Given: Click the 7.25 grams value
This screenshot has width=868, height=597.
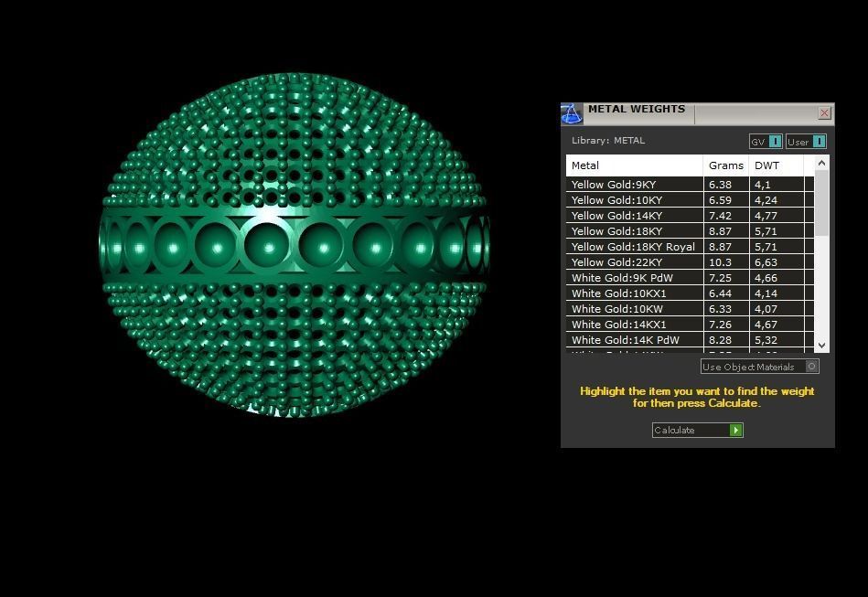Looking at the screenshot, I should pyautogui.click(x=720, y=278).
